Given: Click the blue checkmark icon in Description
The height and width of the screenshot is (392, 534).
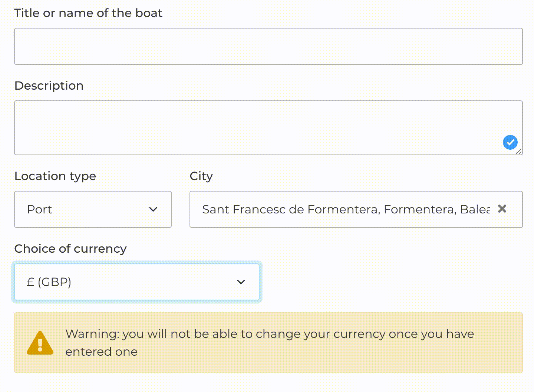Looking at the screenshot, I should (x=510, y=142).
